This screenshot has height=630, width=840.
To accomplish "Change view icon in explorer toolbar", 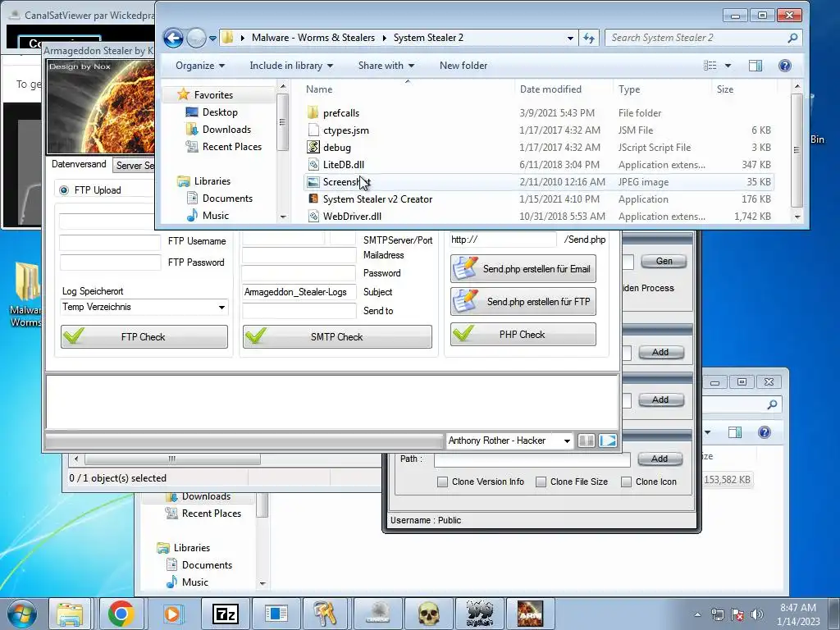I will [x=710, y=66].
